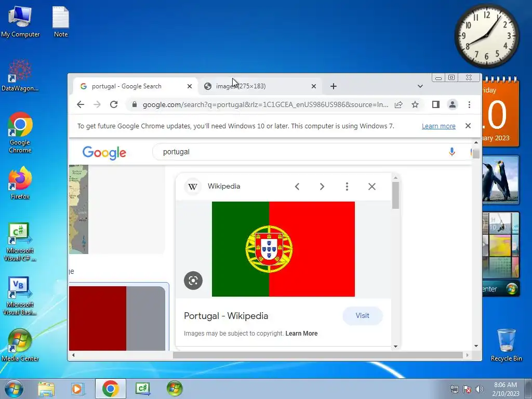Click the horizontal scrollbar left arrow
The image size is (532, 399).
[x=73, y=355]
